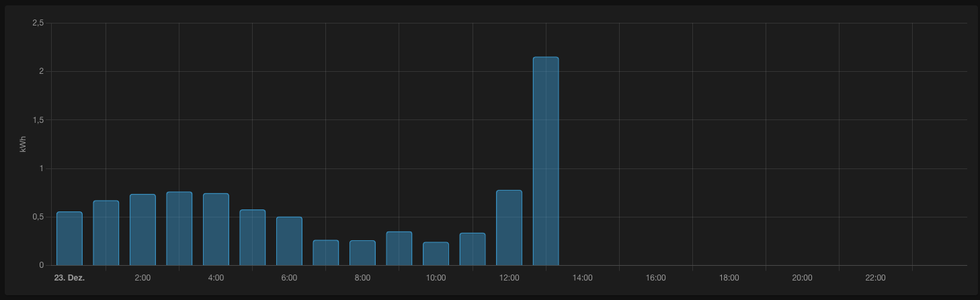This screenshot has width=980, height=300.
Task: Click the '18:00' axis label
Action: (729, 278)
